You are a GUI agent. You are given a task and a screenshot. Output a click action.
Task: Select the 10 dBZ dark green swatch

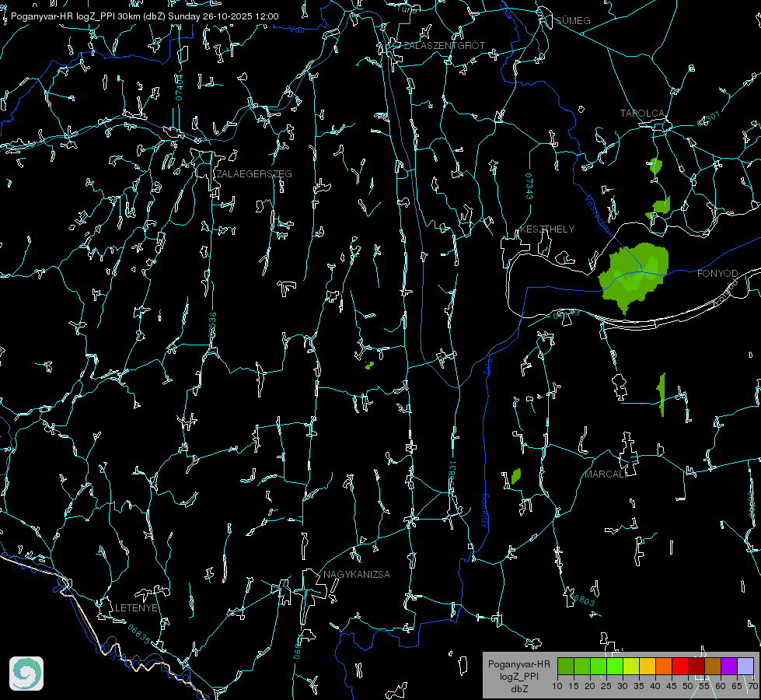[566, 666]
